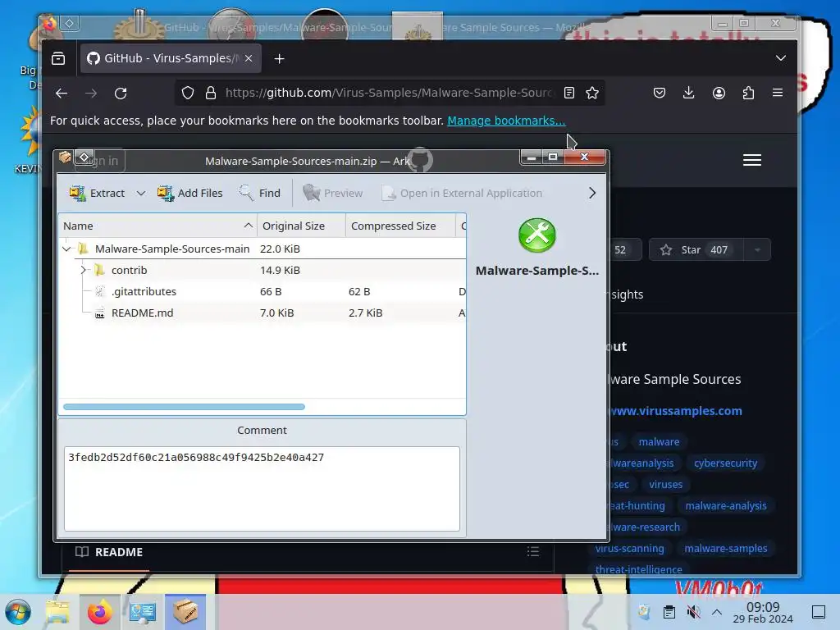Image resolution: width=840 pixels, height=630 pixels.
Task: Bookmark this page with star icon
Action: [x=592, y=93]
